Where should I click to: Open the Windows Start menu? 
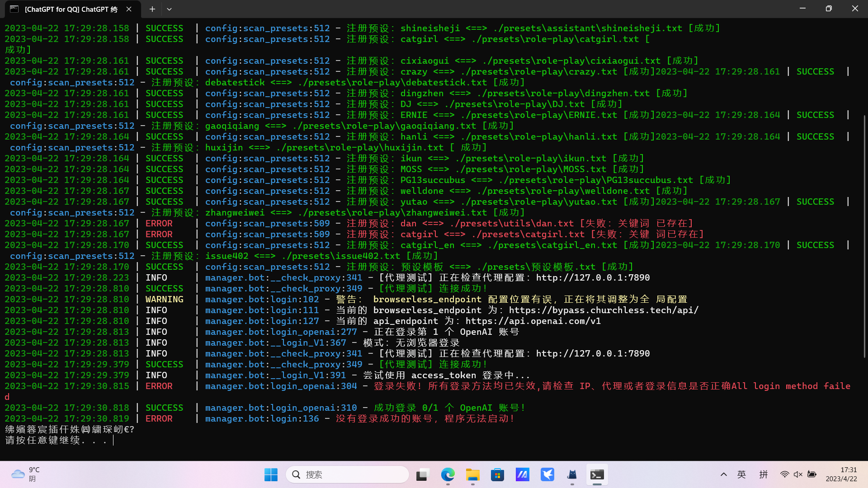271,474
